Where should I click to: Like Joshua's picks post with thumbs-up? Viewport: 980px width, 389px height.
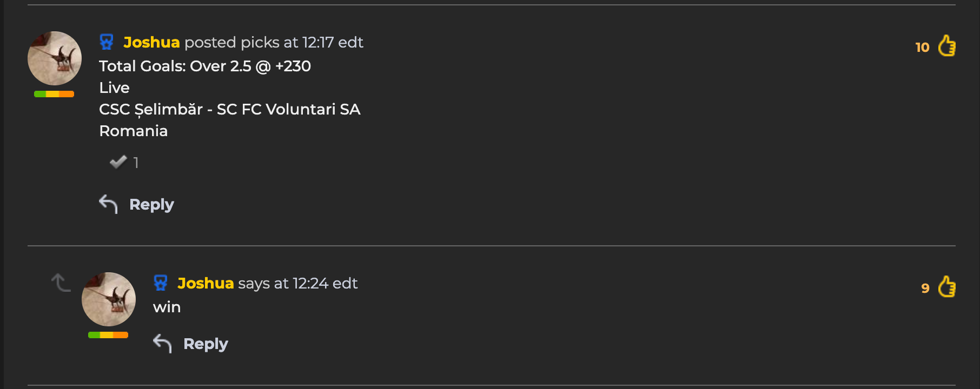click(x=946, y=46)
